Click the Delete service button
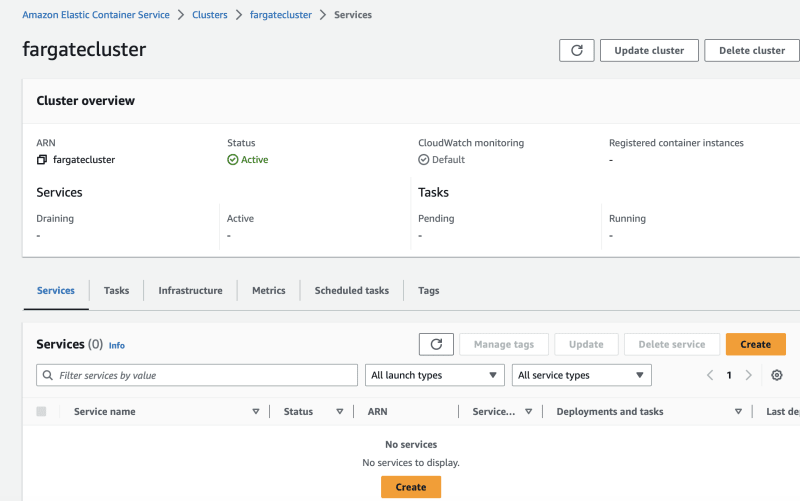The width and height of the screenshot is (800, 501). tap(672, 344)
